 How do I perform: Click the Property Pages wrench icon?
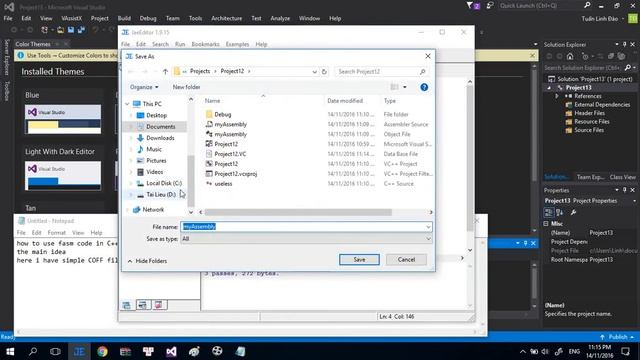[x=573, y=212]
